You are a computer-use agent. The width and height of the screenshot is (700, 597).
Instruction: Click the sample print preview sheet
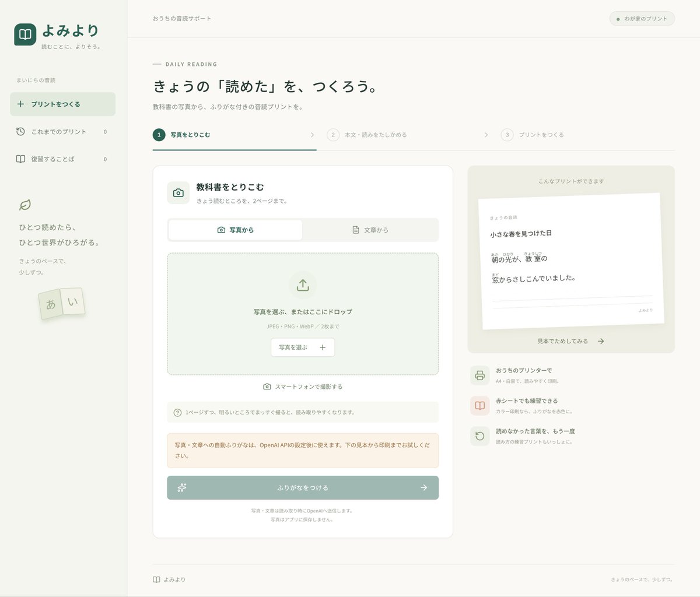click(570, 261)
